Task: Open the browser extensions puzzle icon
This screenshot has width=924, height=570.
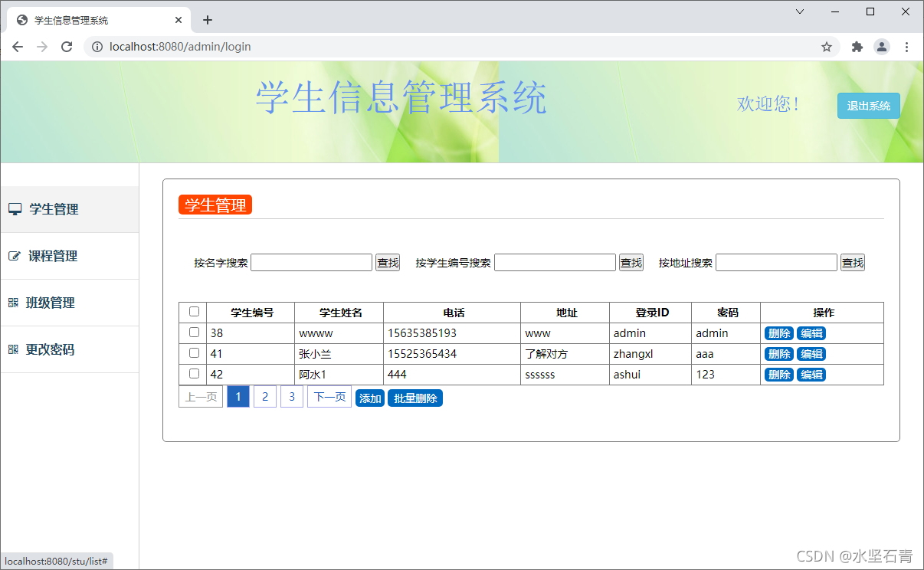Action: point(857,47)
